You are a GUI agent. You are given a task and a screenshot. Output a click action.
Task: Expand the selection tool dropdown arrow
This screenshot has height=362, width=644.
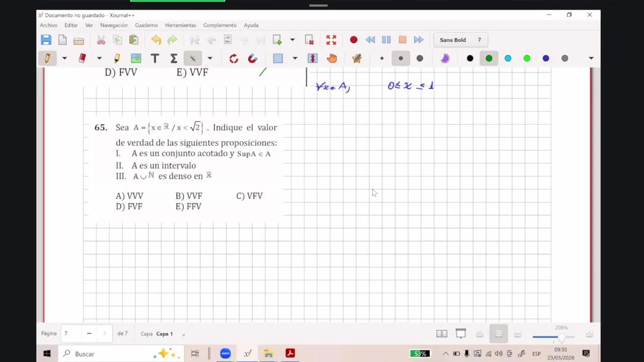pos(295,58)
